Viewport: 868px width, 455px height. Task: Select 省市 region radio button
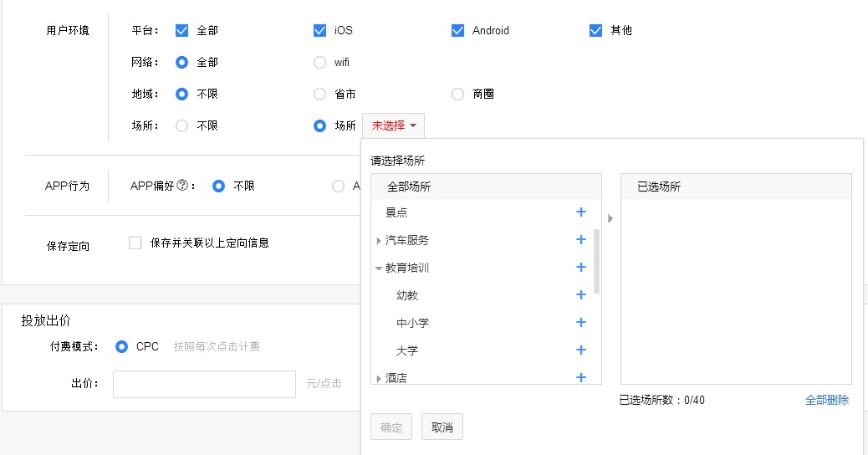click(320, 95)
